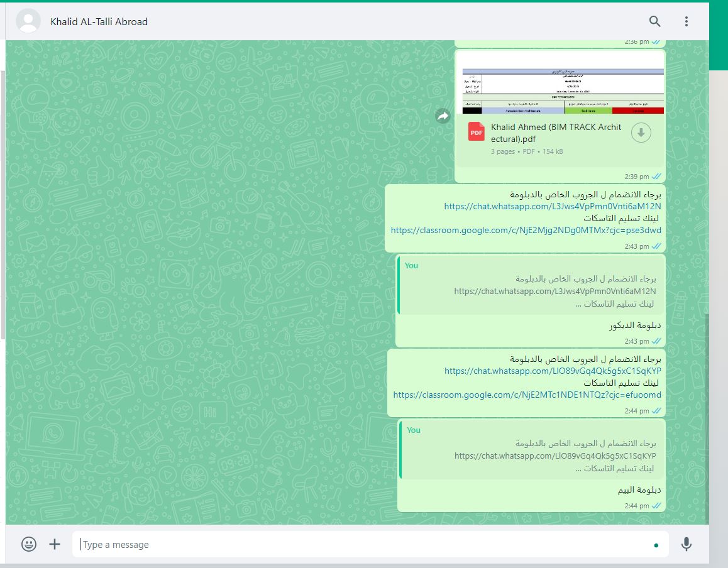Click the 2:39 pm timestamp of the PDF
The height and width of the screenshot is (568, 728).
[637, 177]
